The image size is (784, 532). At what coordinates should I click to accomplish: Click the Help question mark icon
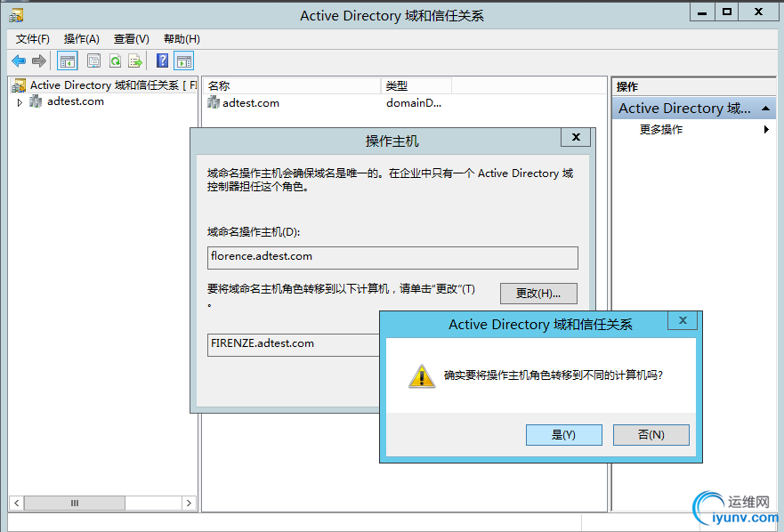point(162,61)
